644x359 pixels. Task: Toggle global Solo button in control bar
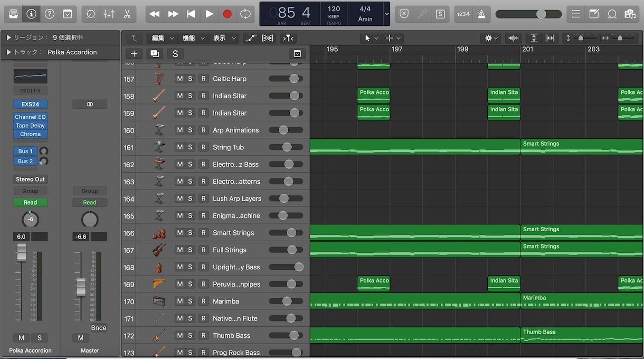[x=440, y=14]
